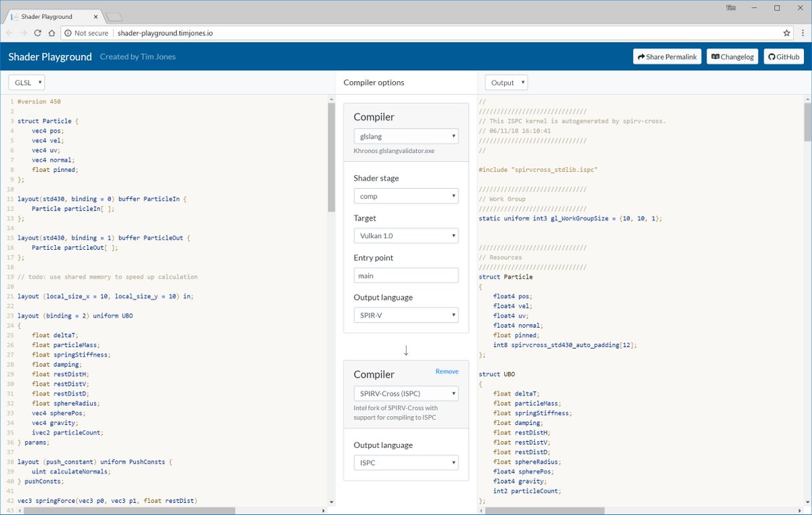Click the address bar URL
Image resolution: width=812 pixels, height=515 pixels.
[x=165, y=32]
